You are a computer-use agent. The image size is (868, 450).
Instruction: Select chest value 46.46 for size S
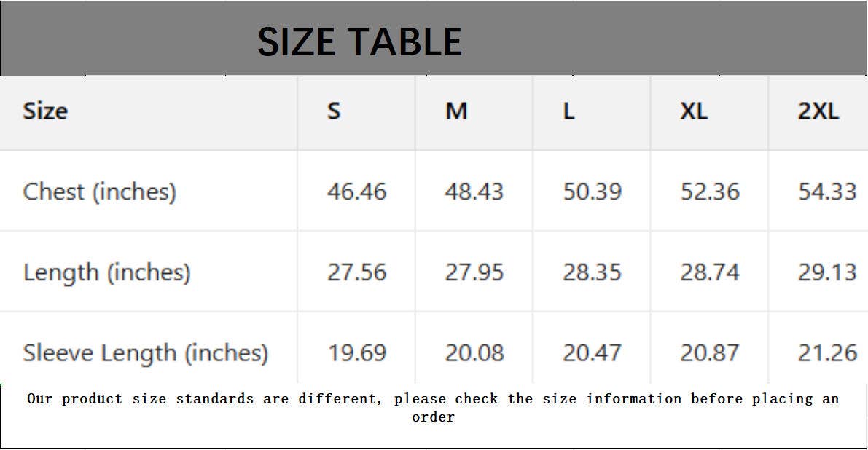(357, 192)
